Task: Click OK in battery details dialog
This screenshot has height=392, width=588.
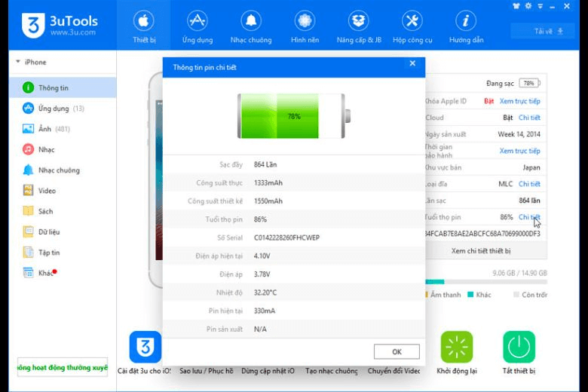Action: (x=397, y=352)
